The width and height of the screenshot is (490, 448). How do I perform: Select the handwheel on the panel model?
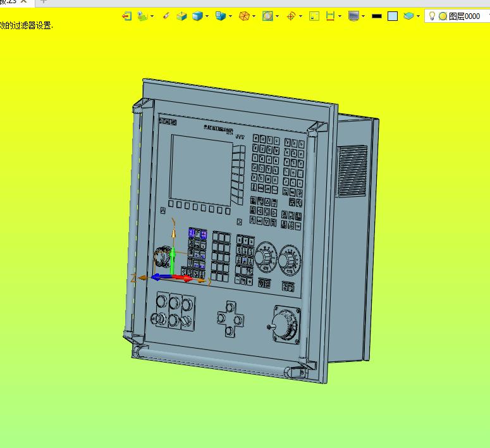click(286, 326)
